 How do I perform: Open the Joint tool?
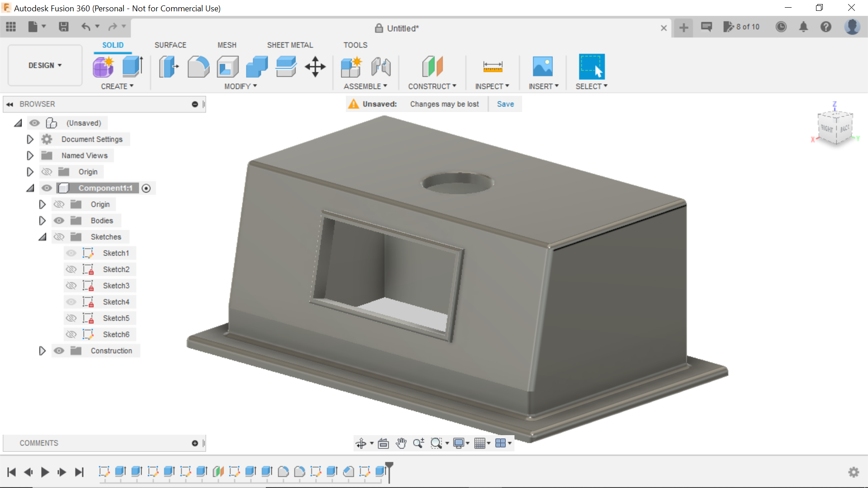pyautogui.click(x=381, y=66)
